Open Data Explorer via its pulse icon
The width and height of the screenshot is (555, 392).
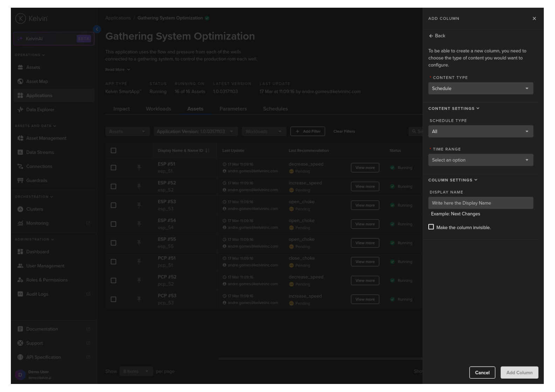(20, 110)
